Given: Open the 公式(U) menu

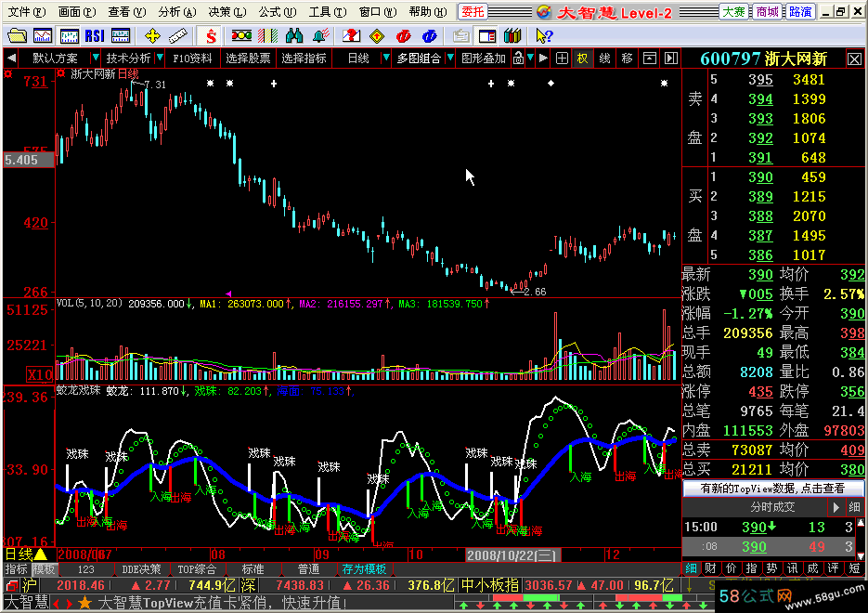Looking at the screenshot, I should tap(278, 12).
